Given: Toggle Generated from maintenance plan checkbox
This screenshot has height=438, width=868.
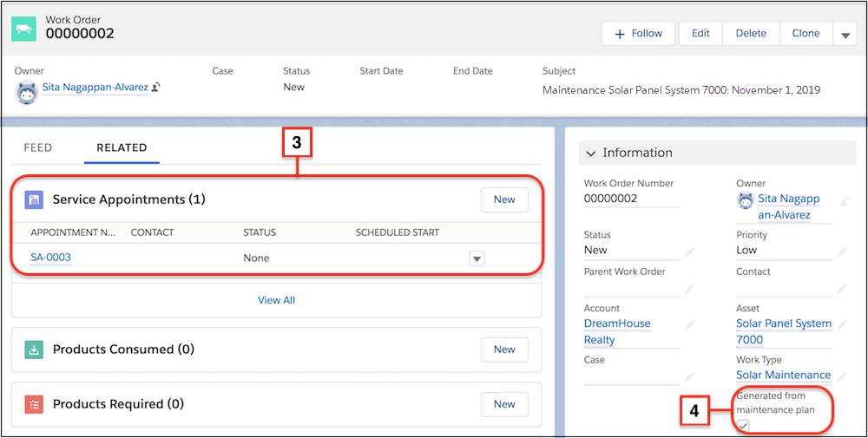Looking at the screenshot, I should tap(744, 425).
